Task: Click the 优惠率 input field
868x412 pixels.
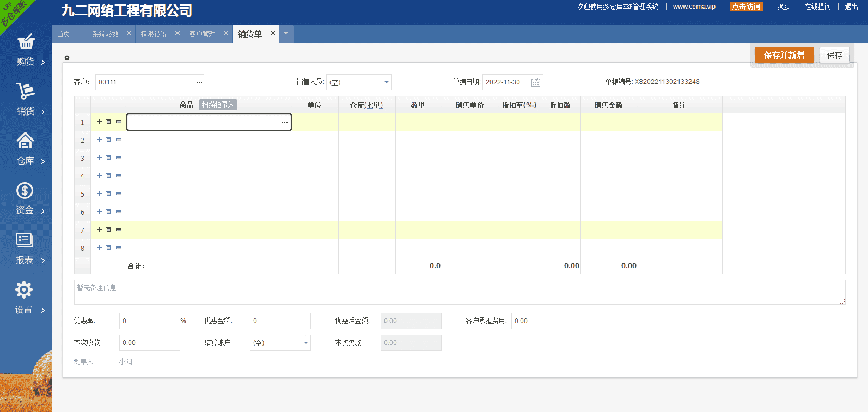Action: pyautogui.click(x=149, y=321)
